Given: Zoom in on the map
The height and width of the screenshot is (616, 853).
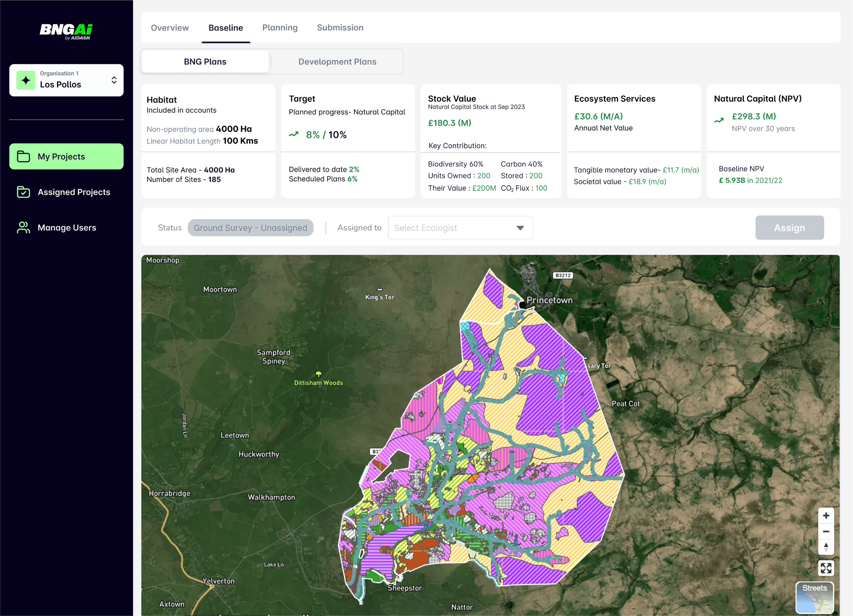Looking at the screenshot, I should (826, 515).
